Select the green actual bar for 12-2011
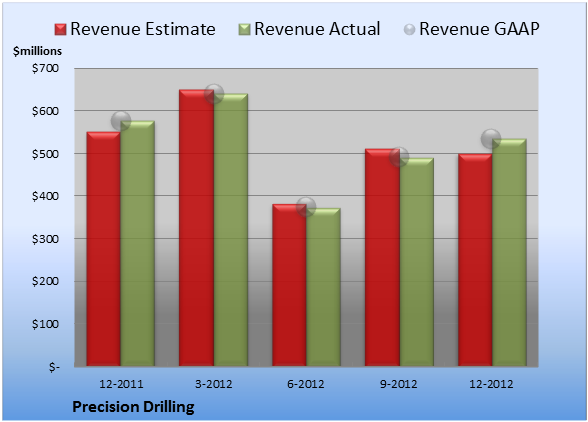Screen dimensions: 588x422 [x=137, y=243]
